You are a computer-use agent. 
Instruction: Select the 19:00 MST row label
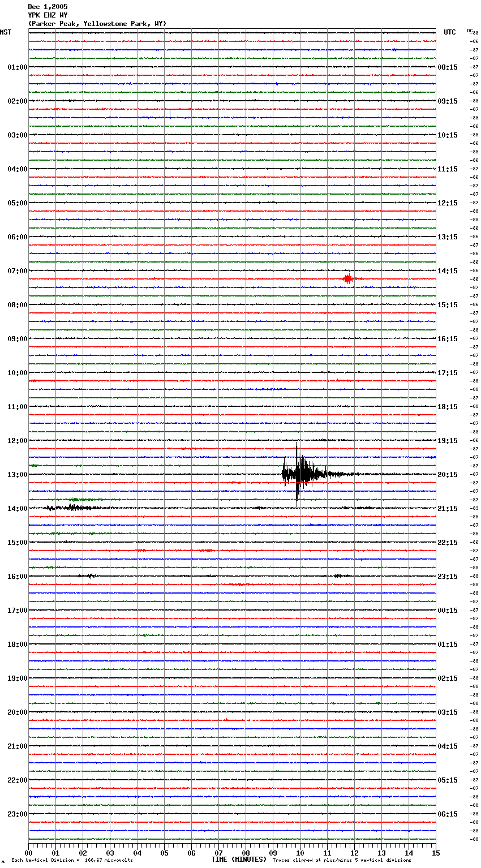(17, 678)
